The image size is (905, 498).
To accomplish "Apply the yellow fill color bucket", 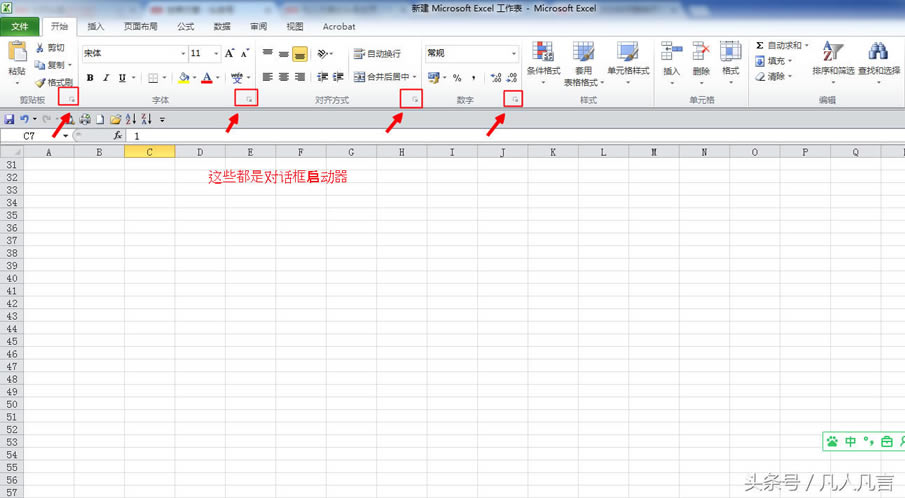I will point(184,77).
